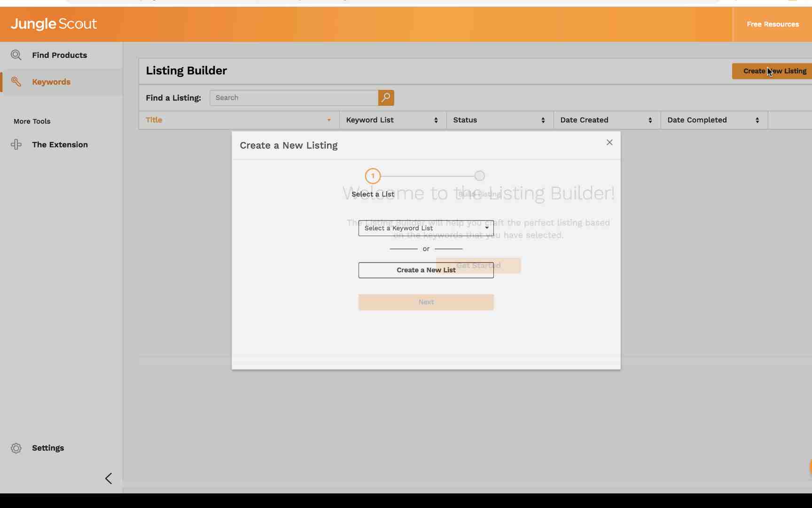This screenshot has height=508, width=812.
Task: Open The Extension menu item
Action: pyautogui.click(x=60, y=144)
